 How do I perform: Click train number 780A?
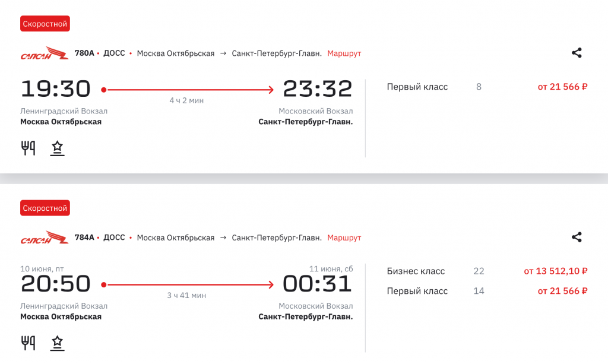(84, 53)
